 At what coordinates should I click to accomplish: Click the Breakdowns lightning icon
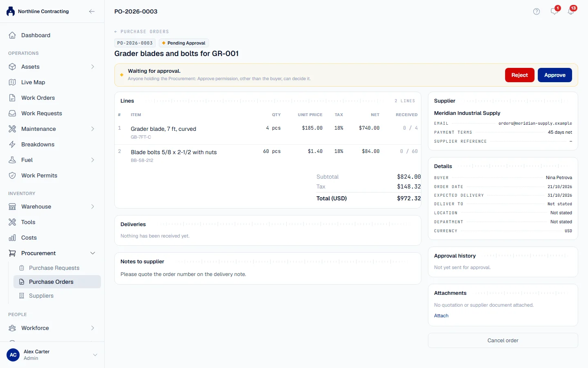[x=12, y=144]
